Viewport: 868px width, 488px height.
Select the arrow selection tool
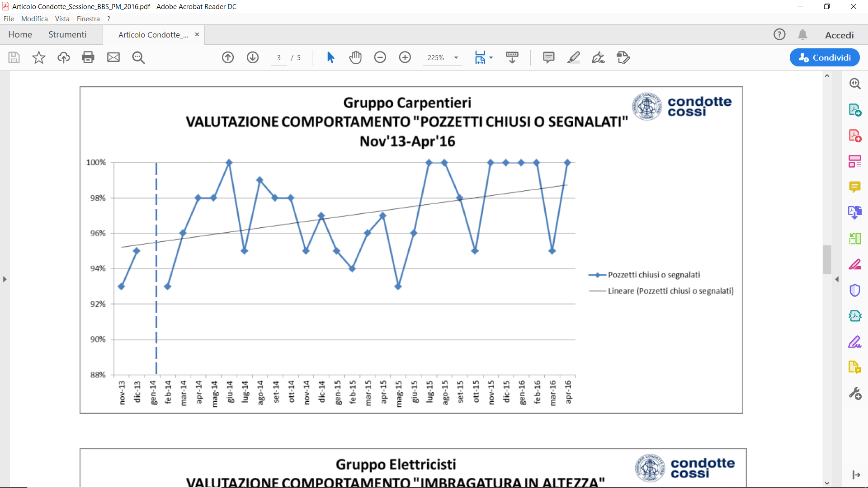click(330, 57)
